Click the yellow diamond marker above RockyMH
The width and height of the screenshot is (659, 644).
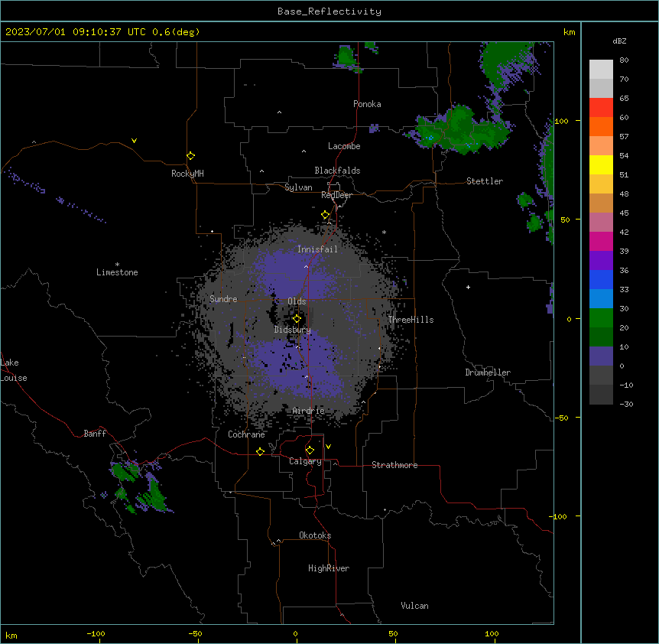[x=190, y=156]
